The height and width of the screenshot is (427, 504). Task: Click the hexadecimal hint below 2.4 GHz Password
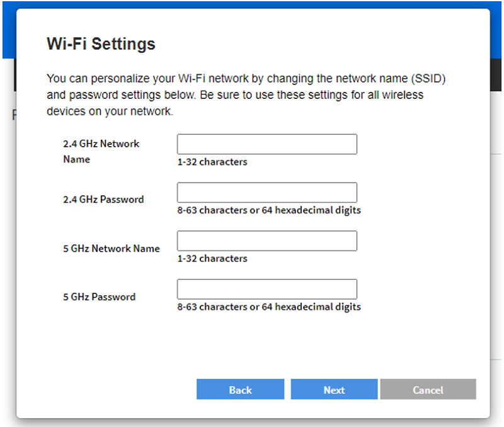pyautogui.click(x=269, y=210)
